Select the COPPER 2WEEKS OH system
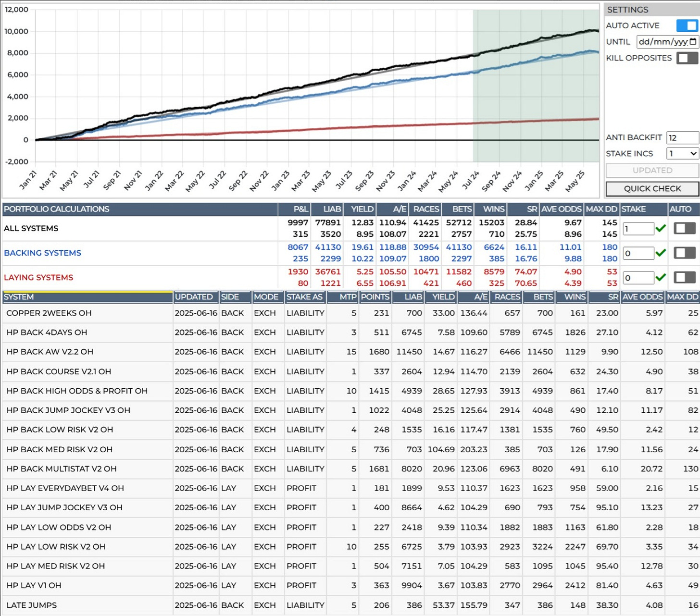700x616 pixels. [49, 313]
